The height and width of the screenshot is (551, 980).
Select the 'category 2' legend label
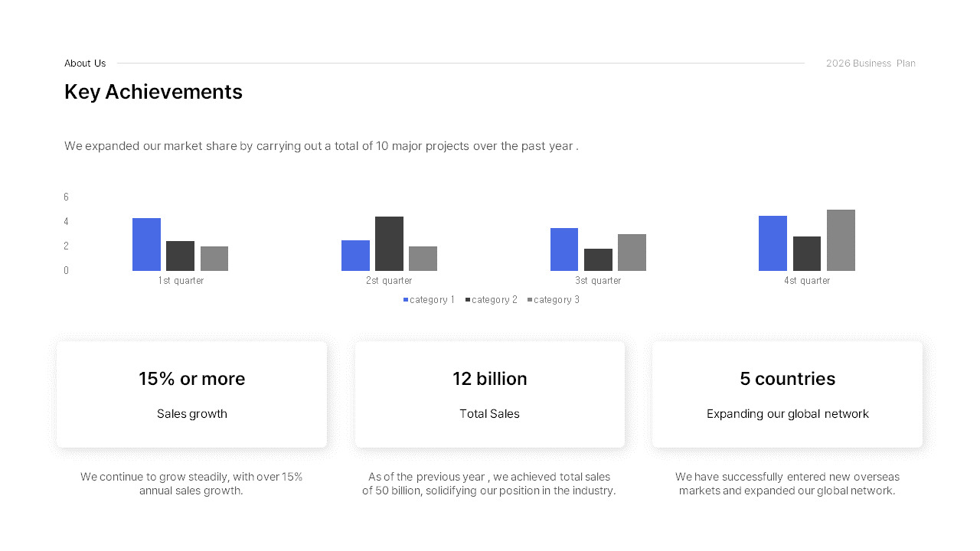click(x=495, y=300)
